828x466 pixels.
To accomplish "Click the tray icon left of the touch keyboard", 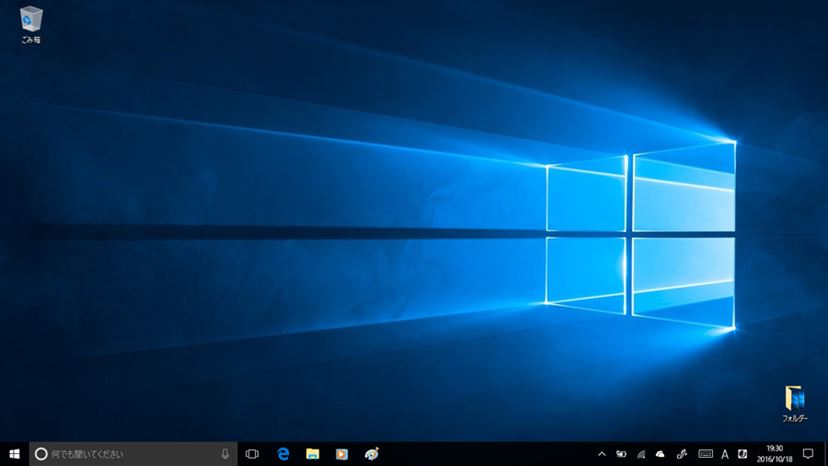I will click(682, 454).
